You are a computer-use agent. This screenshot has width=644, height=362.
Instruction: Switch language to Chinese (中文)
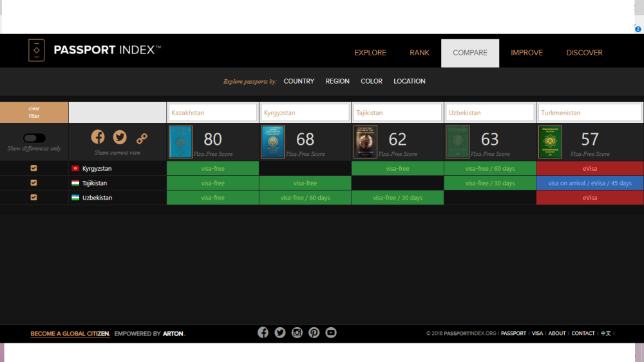pos(605,333)
